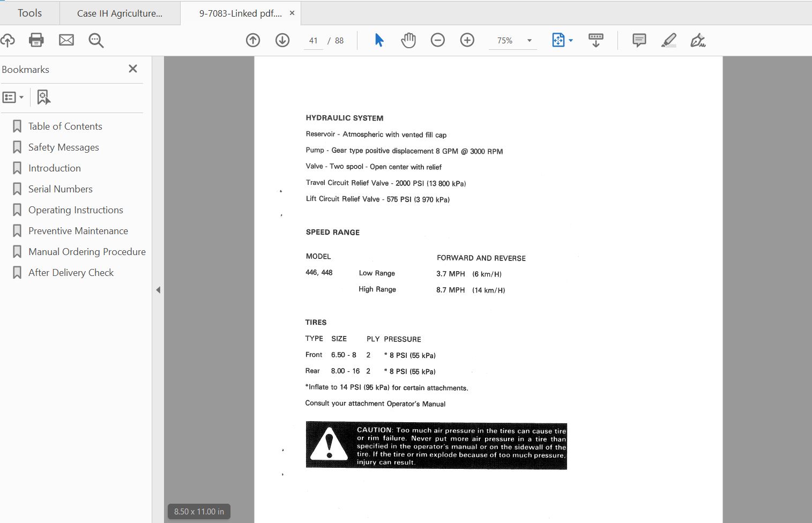The image size is (812, 523).
Task: Click the HYDRAULIC SYSTEM heading
Action: tap(345, 118)
